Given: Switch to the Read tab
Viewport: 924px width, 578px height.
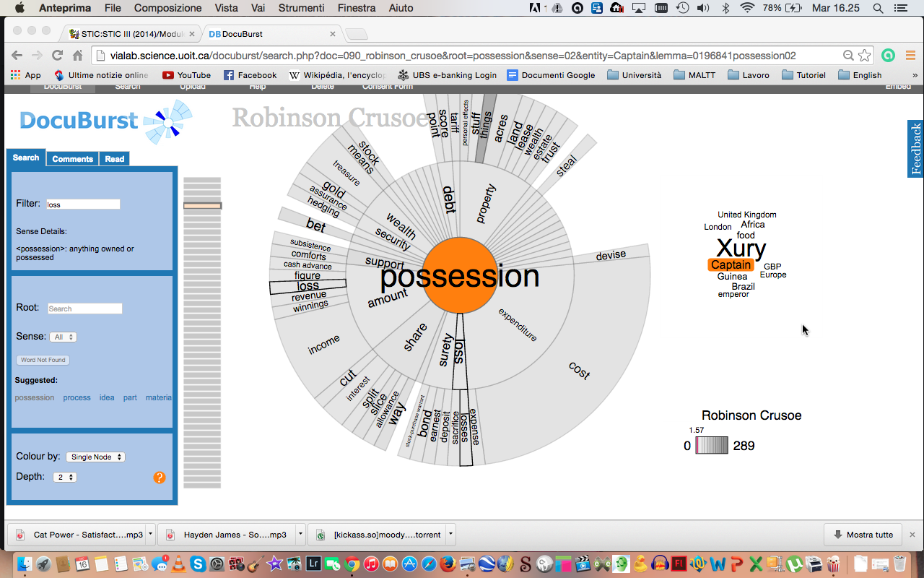Looking at the screenshot, I should [114, 158].
